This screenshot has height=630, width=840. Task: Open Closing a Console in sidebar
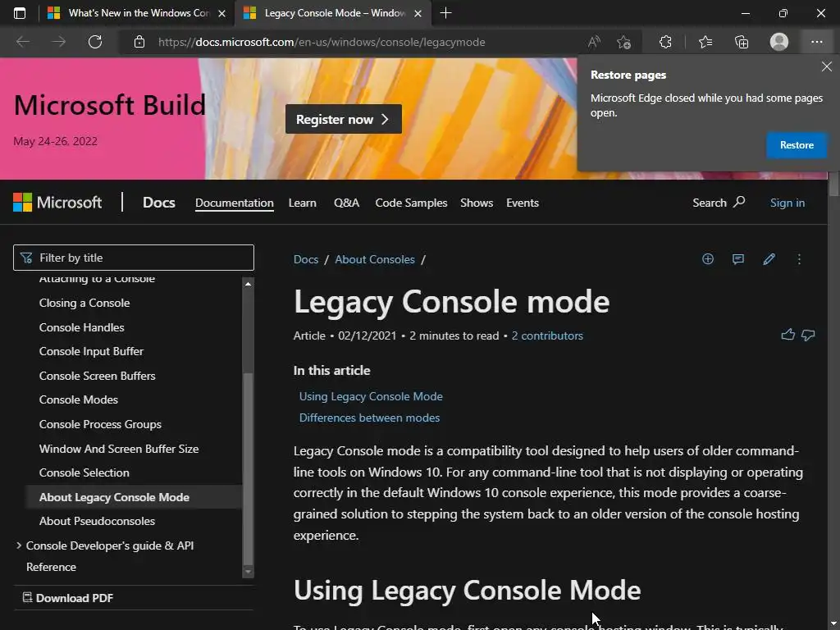(x=84, y=304)
